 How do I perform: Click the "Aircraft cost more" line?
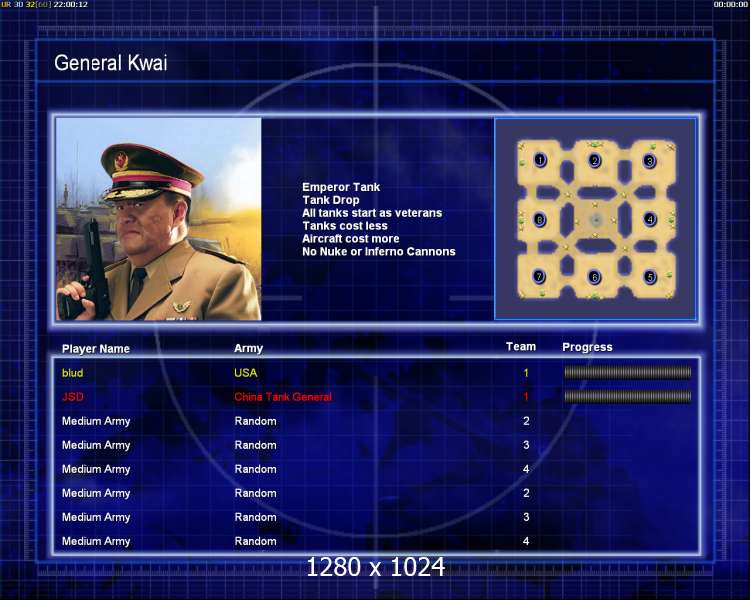tap(351, 239)
